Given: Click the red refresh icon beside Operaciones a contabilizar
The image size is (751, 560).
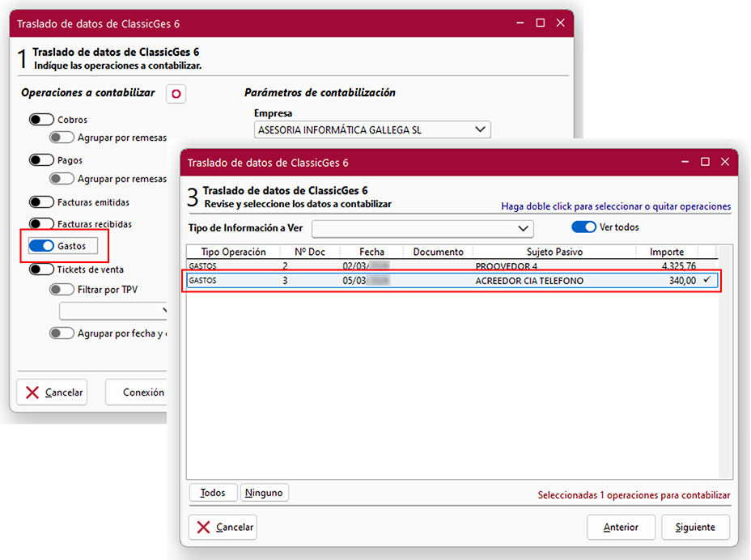Looking at the screenshot, I should pyautogui.click(x=176, y=94).
